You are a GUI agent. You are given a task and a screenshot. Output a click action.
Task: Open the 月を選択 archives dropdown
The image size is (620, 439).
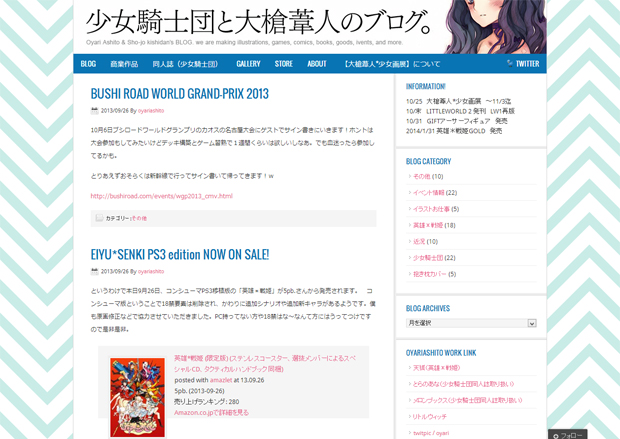471,323
